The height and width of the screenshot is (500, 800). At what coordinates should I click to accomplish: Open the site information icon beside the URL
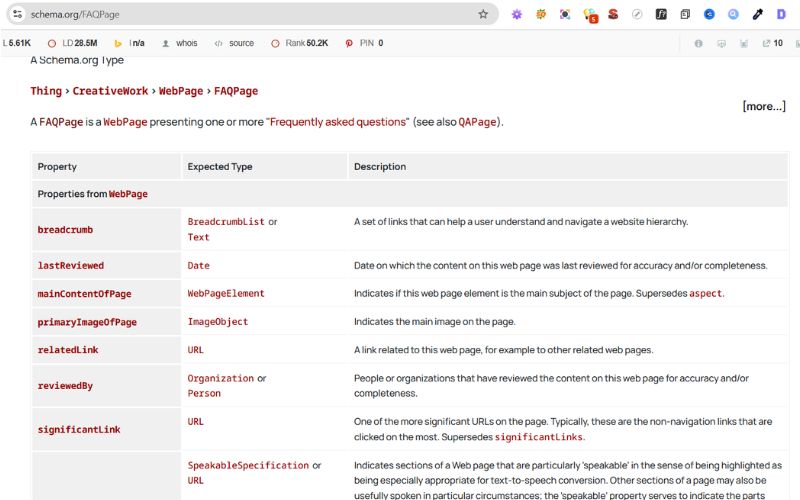point(17,14)
